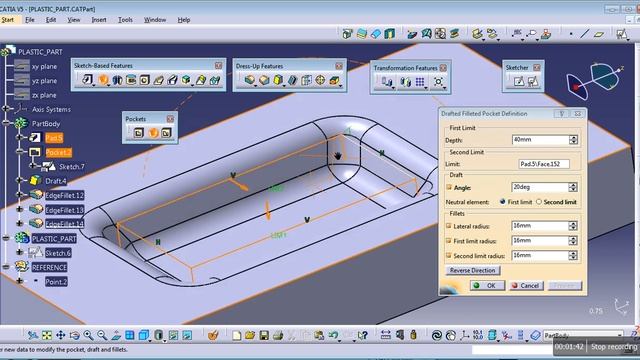
Task: Select the highlighted Pocket tool in Sketch-Based Features
Action: [103, 80]
